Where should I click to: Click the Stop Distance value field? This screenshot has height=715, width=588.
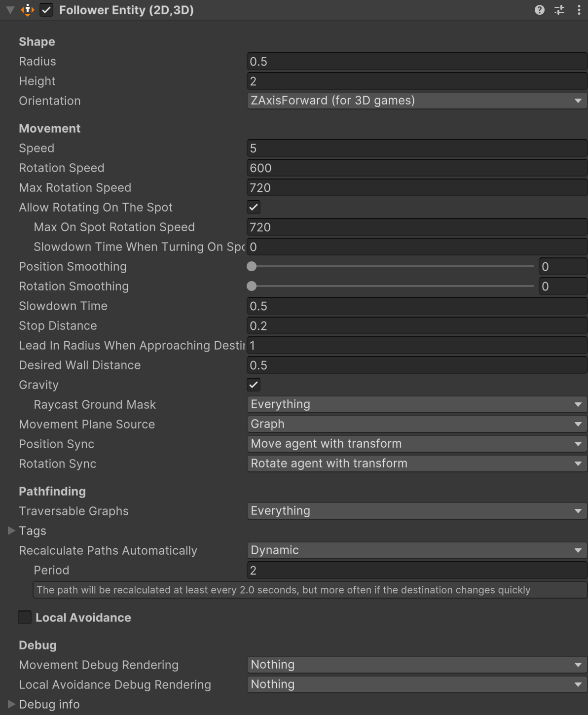pyautogui.click(x=416, y=326)
